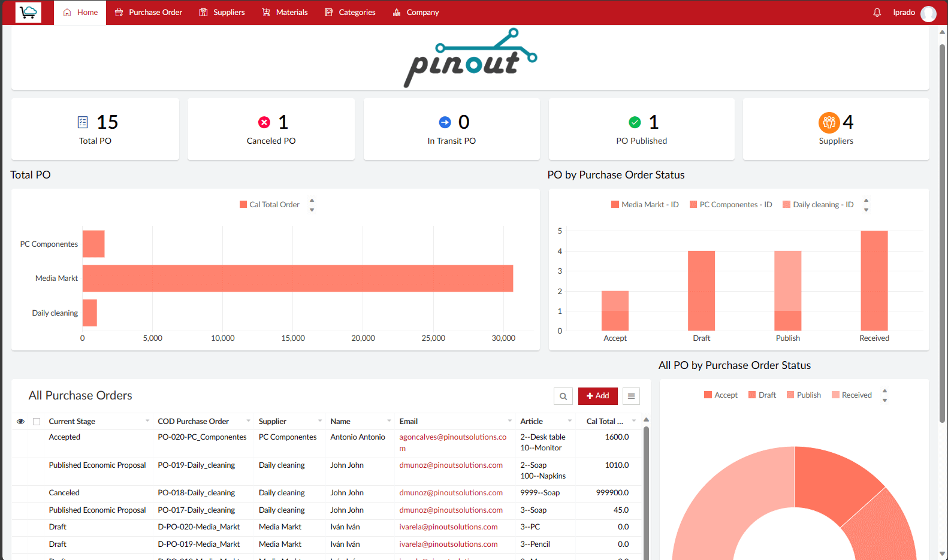This screenshot has height=560, width=948.
Task: Click the page icon beside Categories
Action: click(328, 13)
